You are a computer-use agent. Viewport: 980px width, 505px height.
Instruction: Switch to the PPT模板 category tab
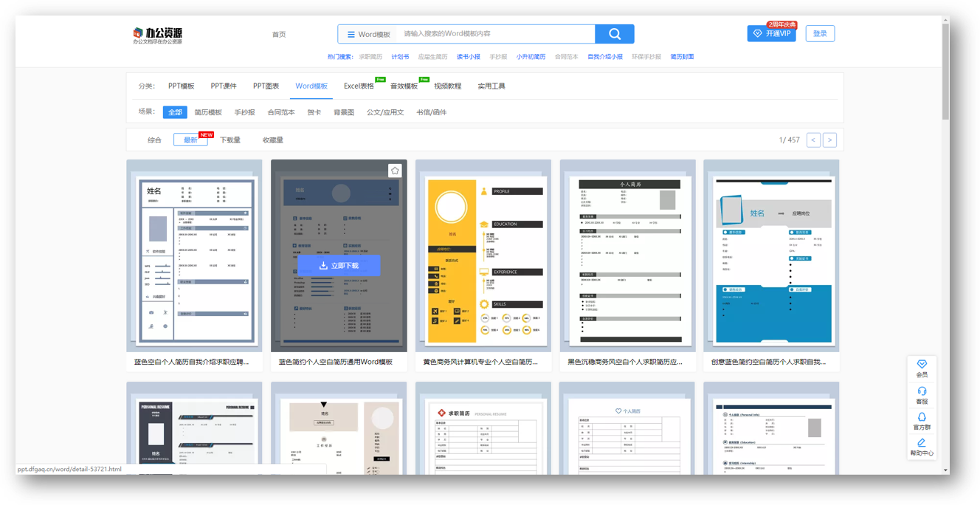click(x=181, y=86)
